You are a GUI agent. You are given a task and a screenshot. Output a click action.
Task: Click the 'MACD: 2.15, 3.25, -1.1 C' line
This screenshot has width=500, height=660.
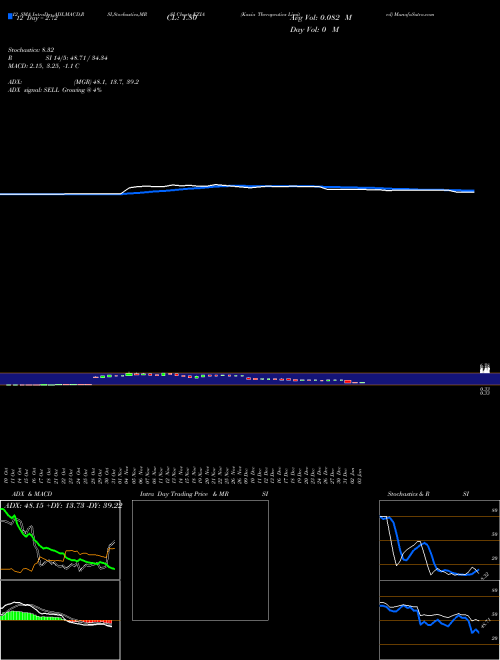point(44,66)
